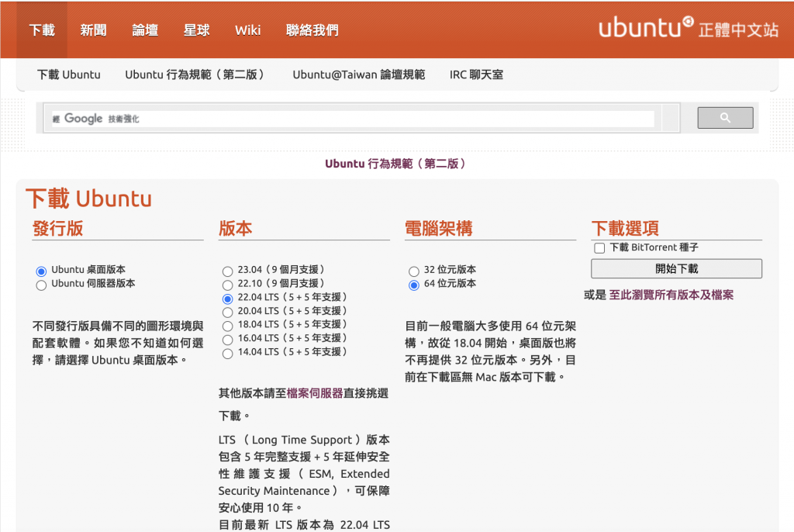Image resolution: width=794 pixels, height=532 pixels.
Task: Open the 聯絡我們 nav item
Action: tap(312, 30)
